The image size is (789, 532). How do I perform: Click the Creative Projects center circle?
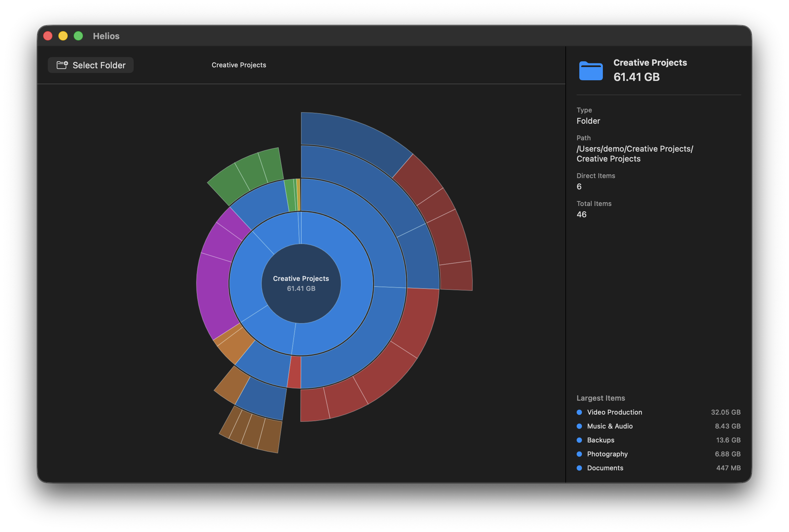click(301, 284)
